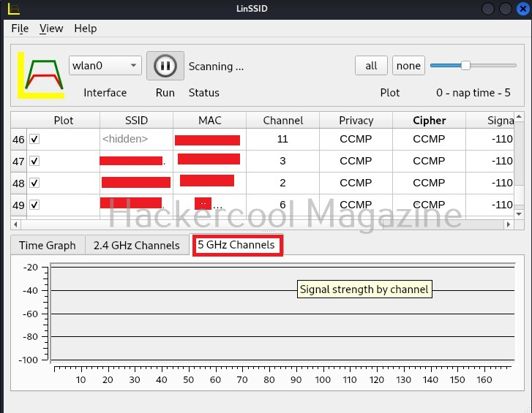
Task: Click the LinSSID title bar app icon
Action: pos(14,9)
